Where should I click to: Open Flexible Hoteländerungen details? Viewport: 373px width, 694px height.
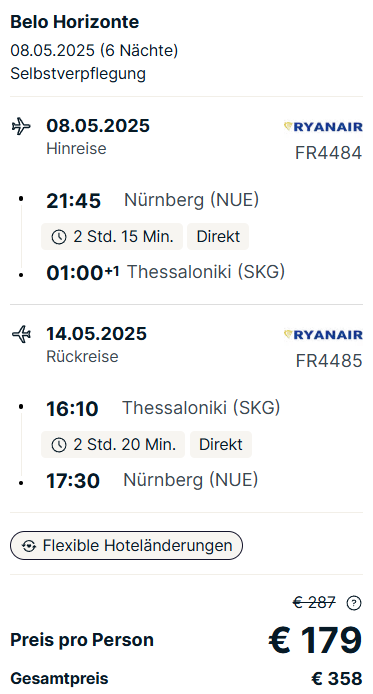tap(126, 546)
